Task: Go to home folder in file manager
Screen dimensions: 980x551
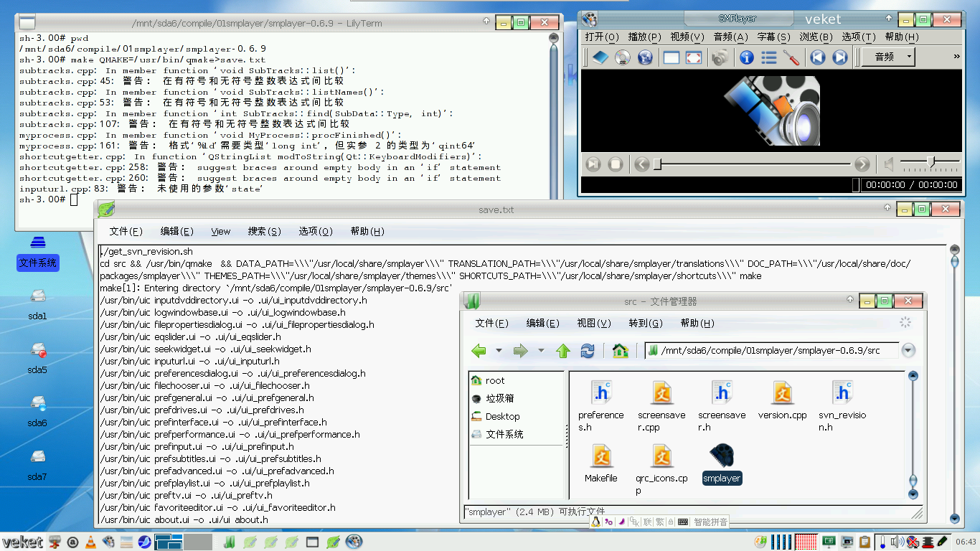Action: pos(621,351)
